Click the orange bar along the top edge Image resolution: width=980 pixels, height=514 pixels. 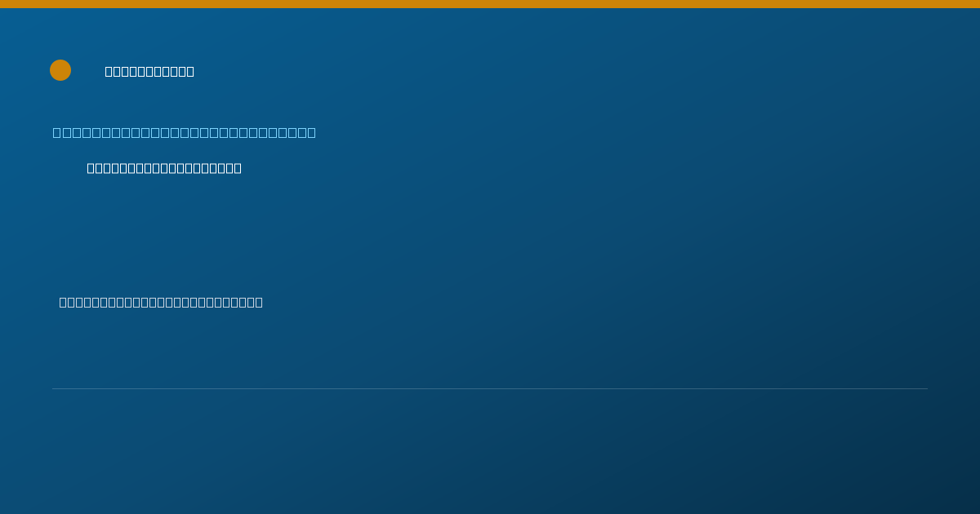pos(490,4)
